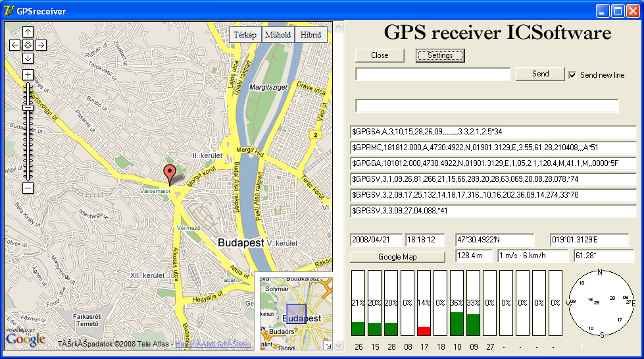The height and width of the screenshot is (359, 644).
Task: Switch map to Hibrid view
Action: [x=311, y=35]
